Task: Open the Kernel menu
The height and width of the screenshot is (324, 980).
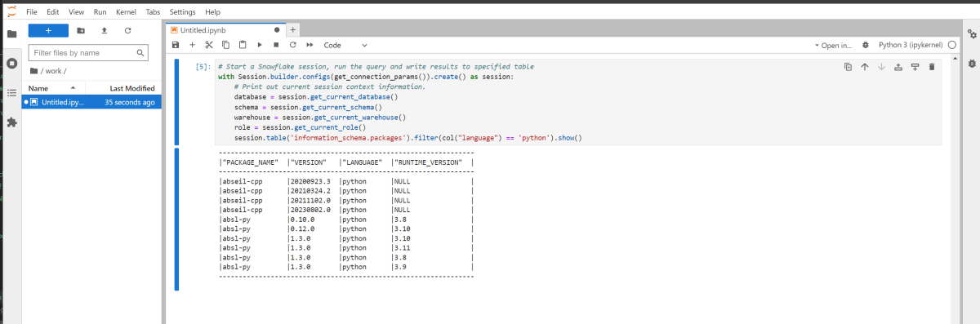Action: click(x=126, y=12)
